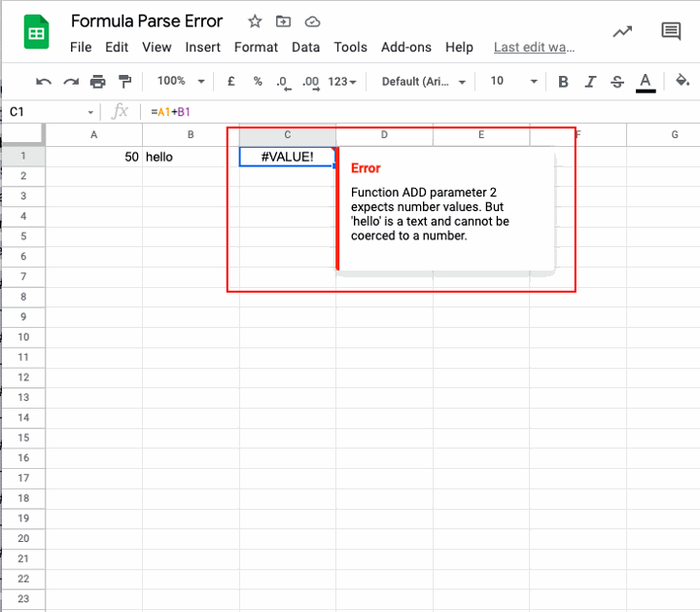This screenshot has width=700, height=612.
Task: Star the Formula Parse Error document
Action: click(x=255, y=21)
